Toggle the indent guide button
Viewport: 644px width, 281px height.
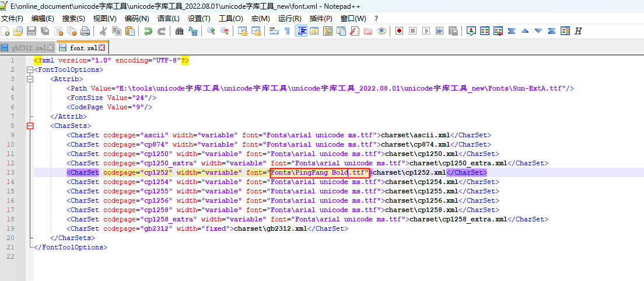(x=301, y=31)
